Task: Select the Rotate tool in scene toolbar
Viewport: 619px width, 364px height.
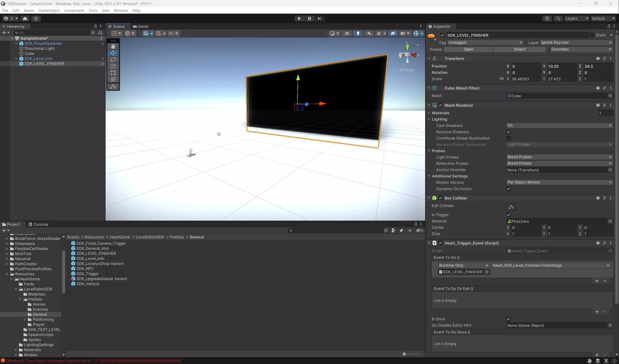Action: 113,60
